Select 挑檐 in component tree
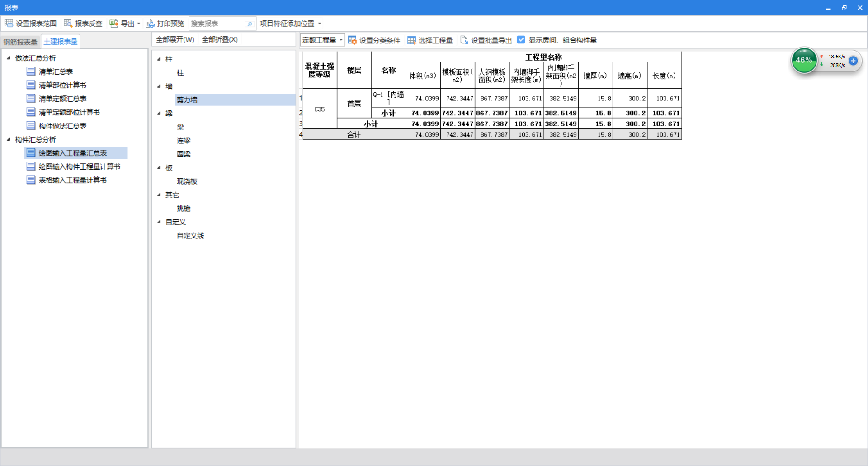Screen dimensions: 868x466 click(x=184, y=208)
